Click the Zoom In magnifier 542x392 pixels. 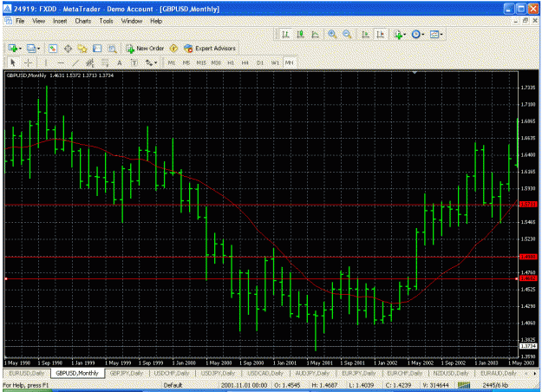(x=332, y=34)
